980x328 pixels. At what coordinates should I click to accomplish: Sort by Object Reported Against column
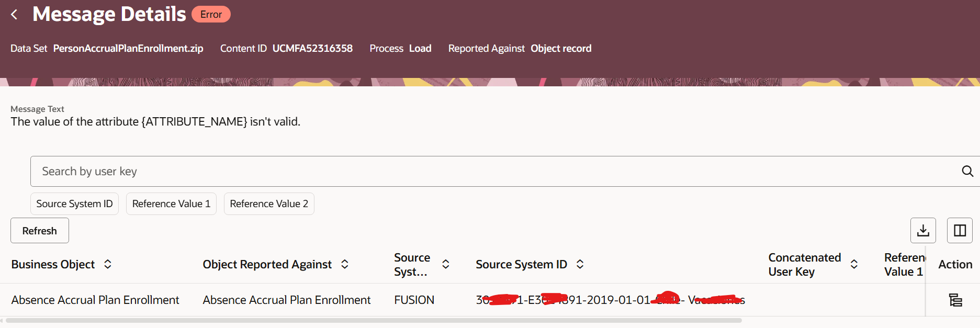point(345,264)
